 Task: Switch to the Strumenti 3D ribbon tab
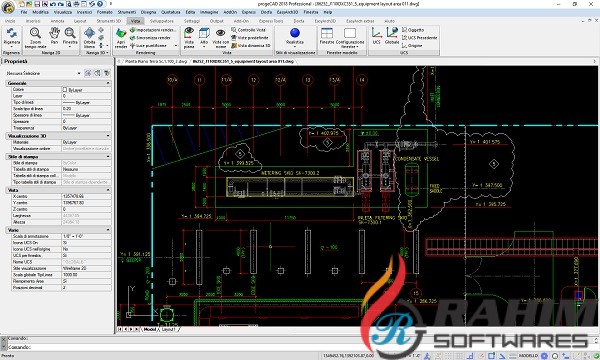click(x=109, y=21)
